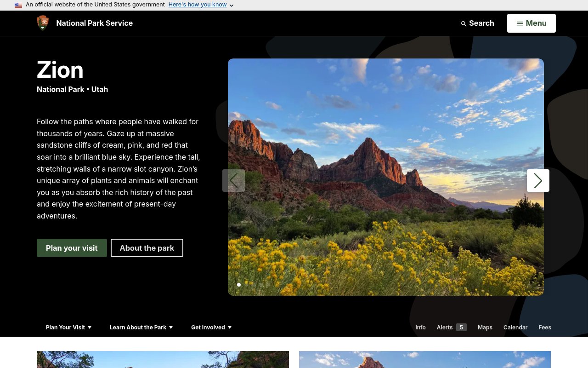Open the Learn About the Park dropdown
This screenshot has width=588, height=368.
coord(141,328)
